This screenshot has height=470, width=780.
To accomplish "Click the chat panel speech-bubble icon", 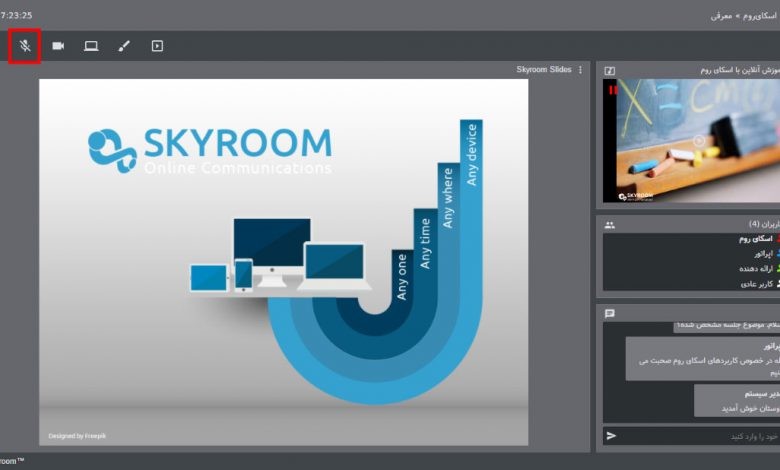I will tap(609, 313).
